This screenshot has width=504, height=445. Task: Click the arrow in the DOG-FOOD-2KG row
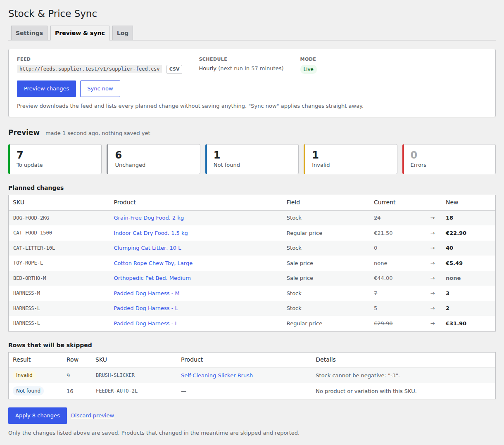pyautogui.click(x=433, y=218)
